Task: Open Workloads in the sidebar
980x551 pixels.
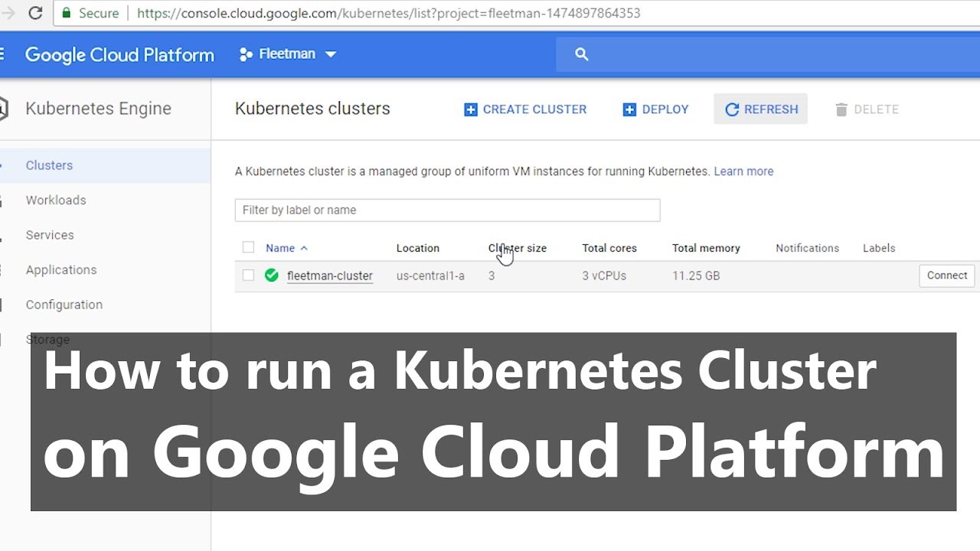Action: coord(56,200)
